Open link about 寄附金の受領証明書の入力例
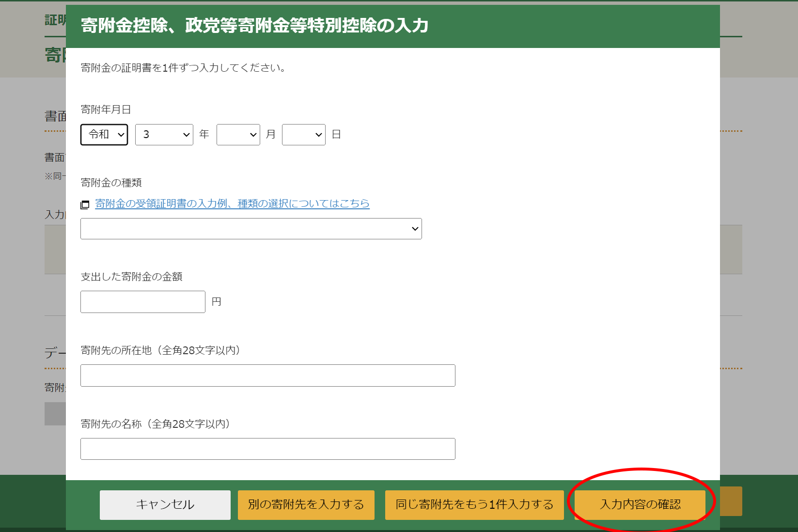The width and height of the screenshot is (798, 532). point(232,203)
